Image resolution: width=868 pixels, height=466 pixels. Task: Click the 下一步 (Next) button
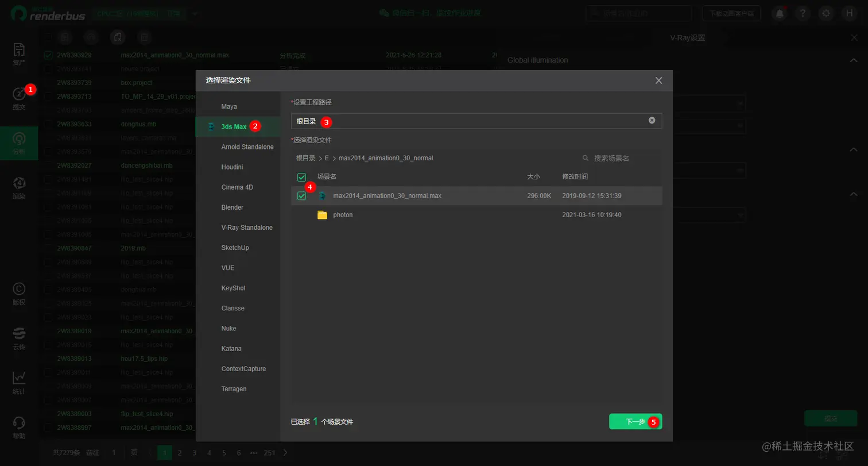[x=635, y=422]
